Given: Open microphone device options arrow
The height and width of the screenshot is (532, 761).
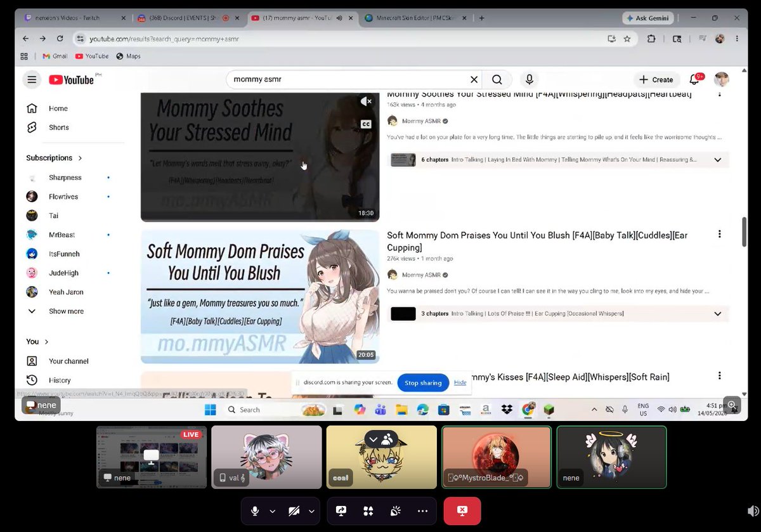Looking at the screenshot, I should tap(273, 511).
